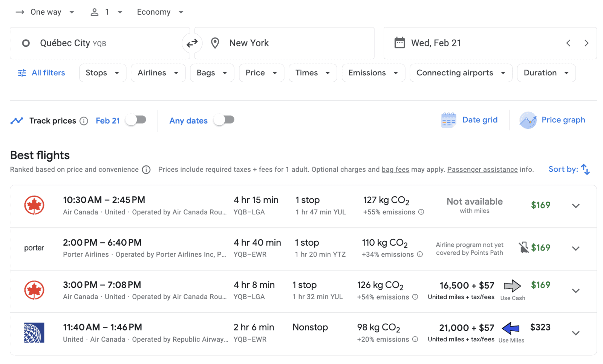Click the Price graph chart icon

click(528, 120)
